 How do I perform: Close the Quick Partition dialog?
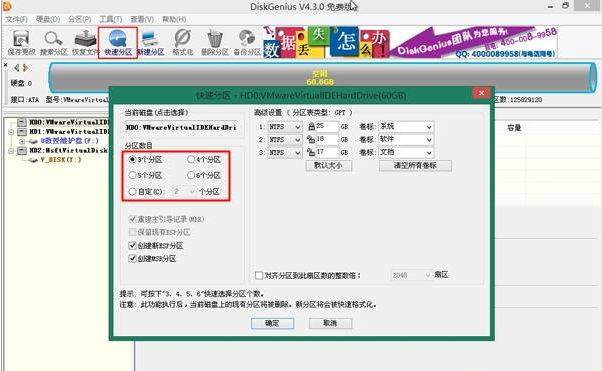pos(481,93)
